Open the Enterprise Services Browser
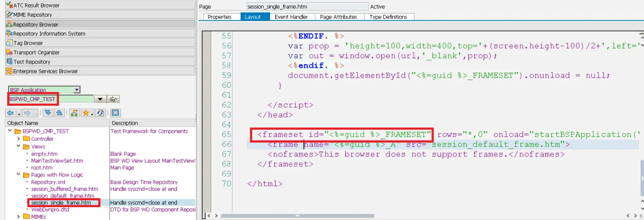Screen dimensions: 644x220 100,71
